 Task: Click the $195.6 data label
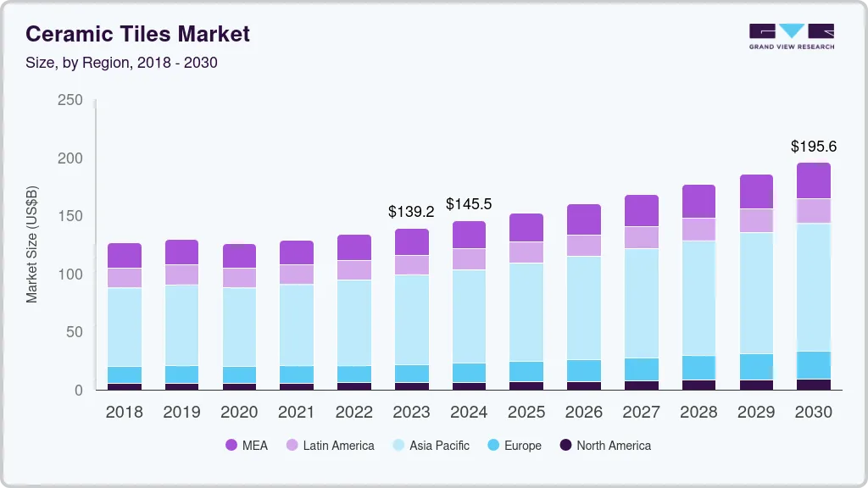pos(813,147)
